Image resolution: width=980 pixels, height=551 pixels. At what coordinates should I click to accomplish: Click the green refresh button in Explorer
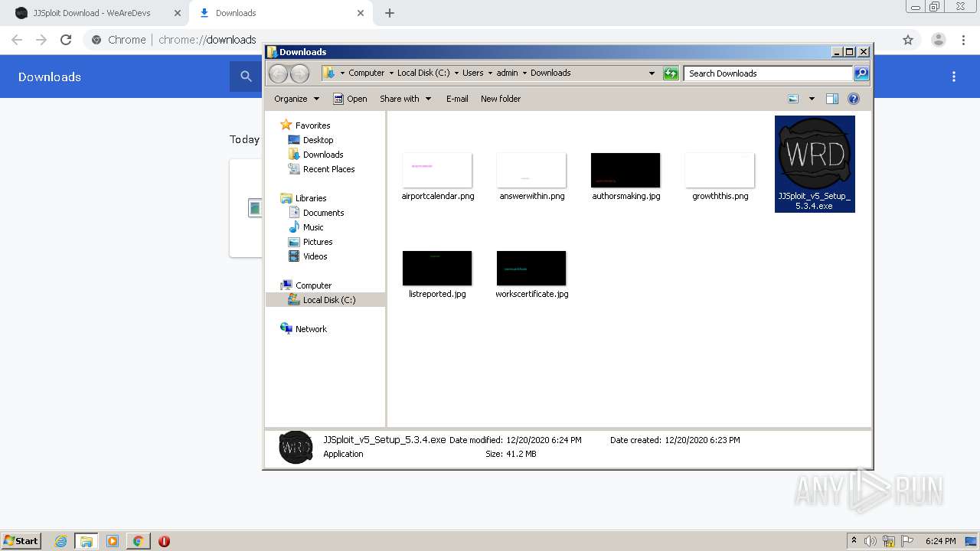click(671, 73)
